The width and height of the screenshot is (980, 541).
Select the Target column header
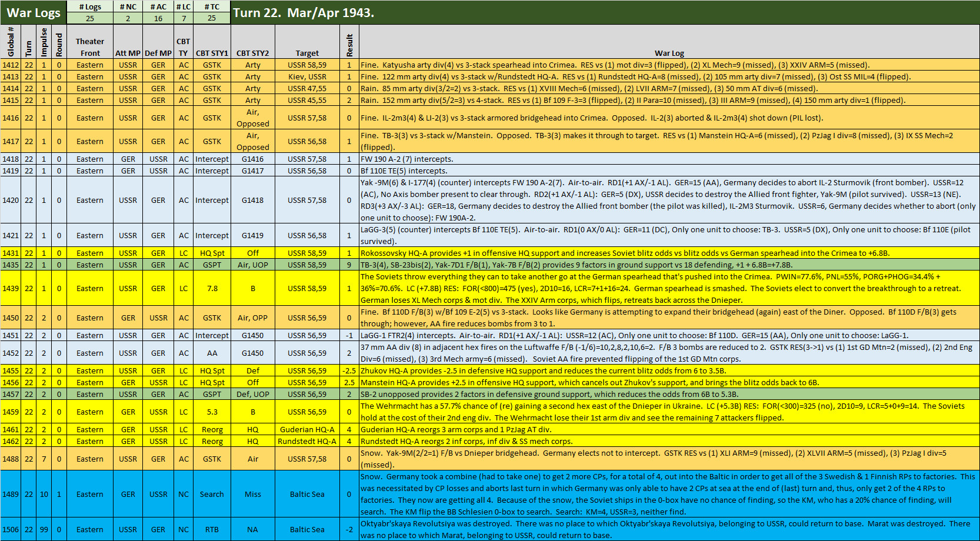(307, 53)
